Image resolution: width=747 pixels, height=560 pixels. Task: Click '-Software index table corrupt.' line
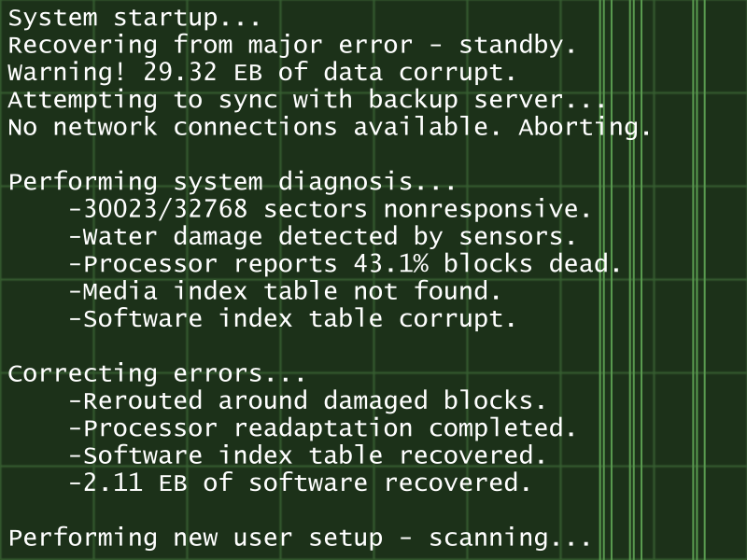(x=293, y=319)
